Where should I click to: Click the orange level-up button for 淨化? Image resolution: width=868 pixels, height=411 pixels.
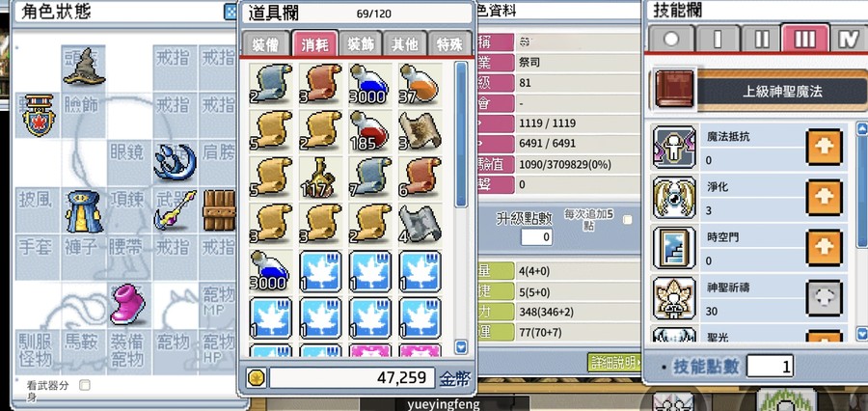pos(825,197)
